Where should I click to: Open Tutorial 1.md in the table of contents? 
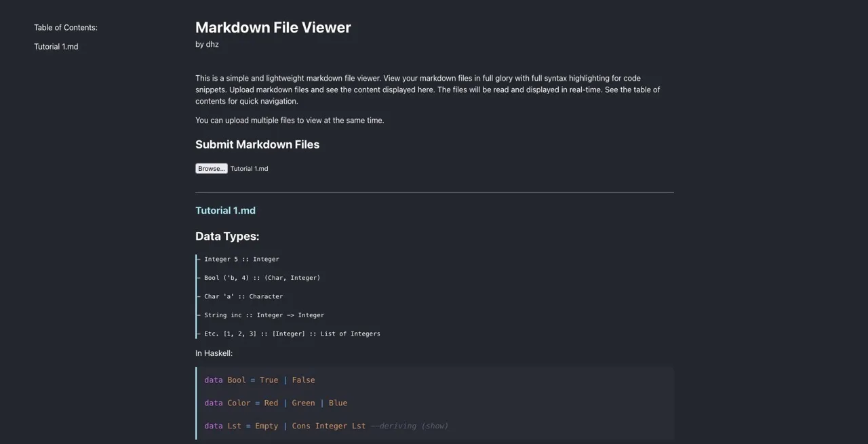click(56, 47)
